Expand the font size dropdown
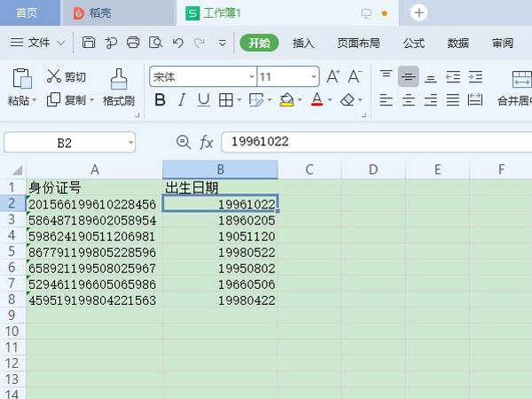 (313, 77)
